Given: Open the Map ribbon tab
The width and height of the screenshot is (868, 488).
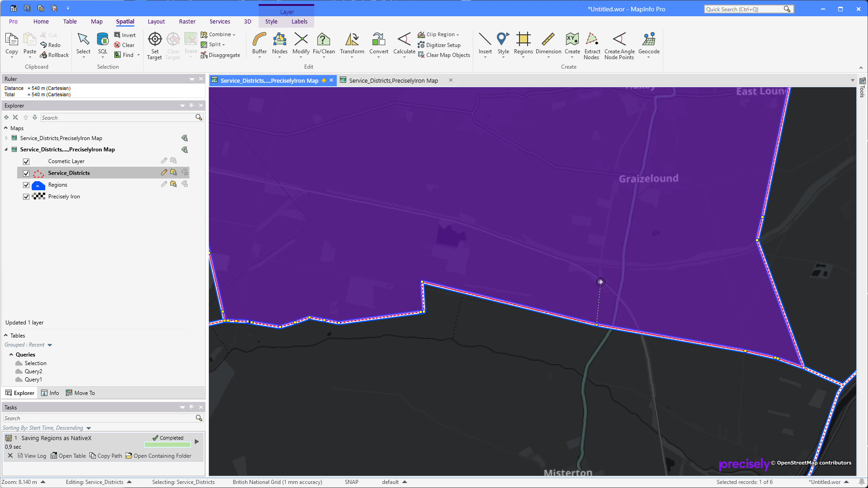Looking at the screenshot, I should 97,22.
